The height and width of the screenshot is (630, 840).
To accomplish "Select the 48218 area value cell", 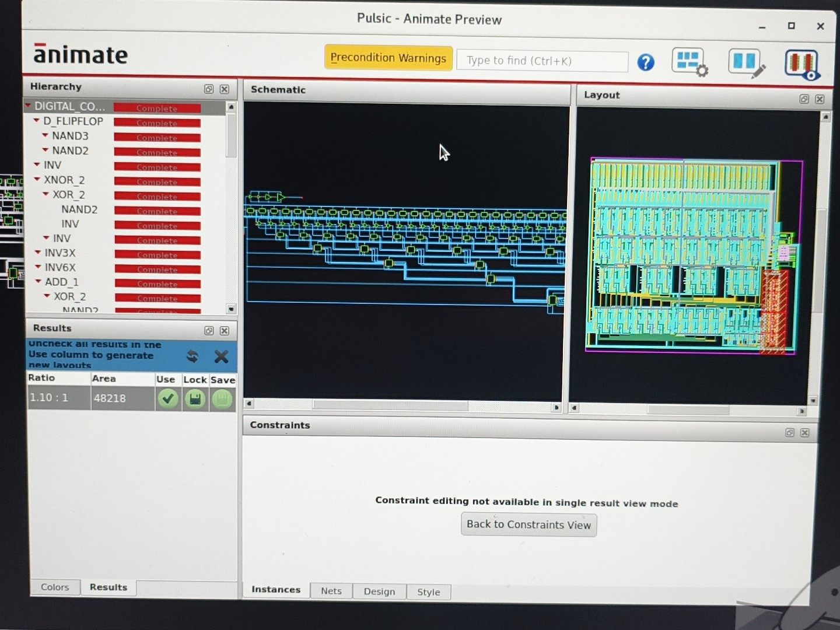I will tap(123, 398).
